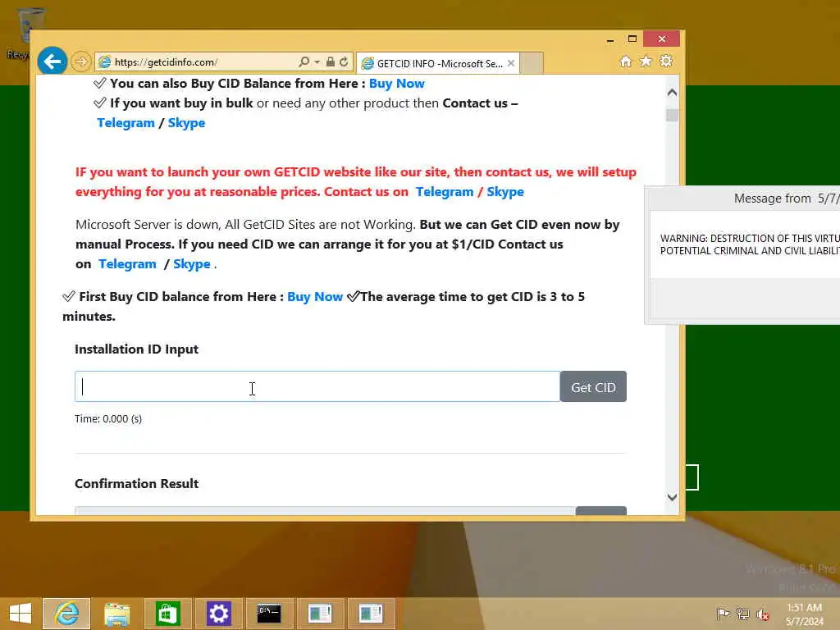Open Windows Store taskbar icon
This screenshot has width=840, height=630.
point(167,614)
